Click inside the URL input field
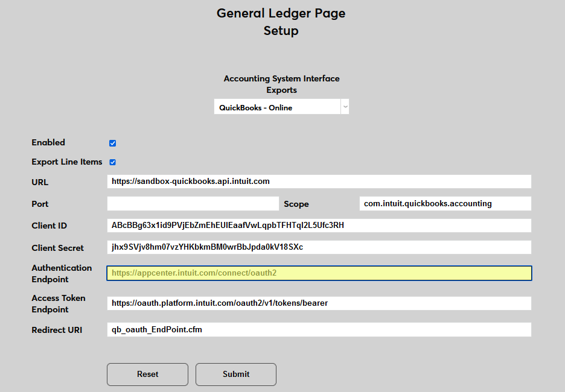565x392 pixels. coord(319,182)
